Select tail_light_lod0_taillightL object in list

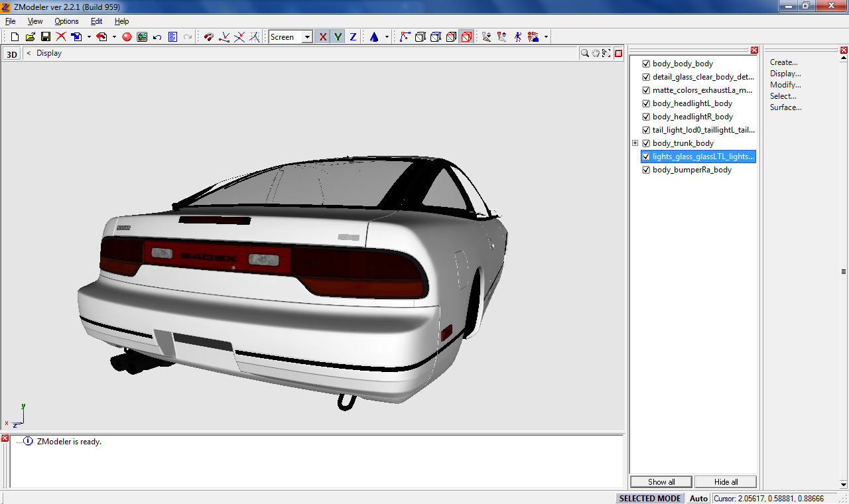[x=703, y=130]
